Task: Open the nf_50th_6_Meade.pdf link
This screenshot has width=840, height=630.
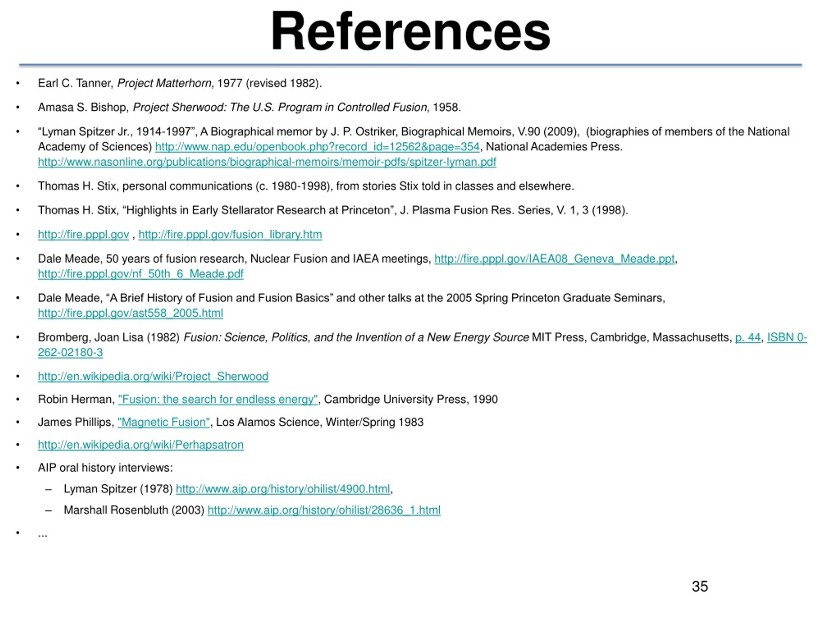Action: pos(140,274)
